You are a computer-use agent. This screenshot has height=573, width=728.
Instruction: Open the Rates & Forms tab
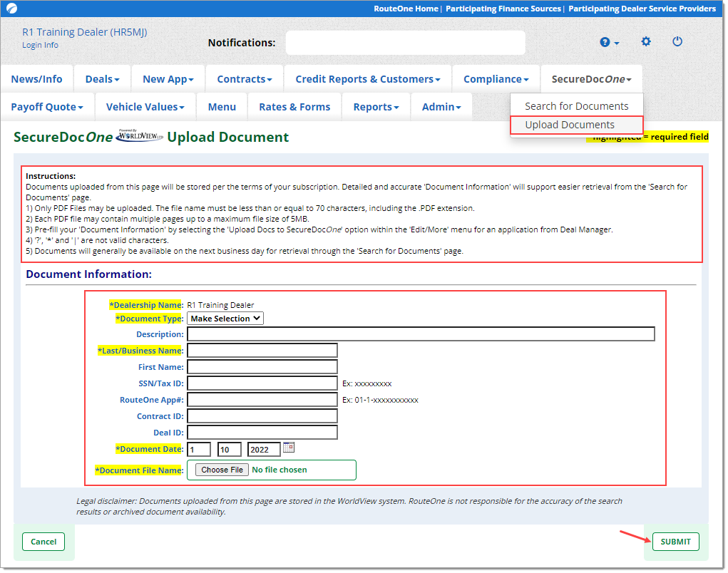pyautogui.click(x=294, y=107)
